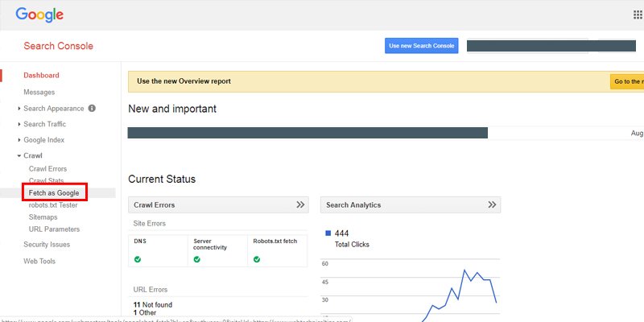Expand the Search Traffic menu arrow
Image resolution: width=644 pixels, height=322 pixels.
pos(19,124)
